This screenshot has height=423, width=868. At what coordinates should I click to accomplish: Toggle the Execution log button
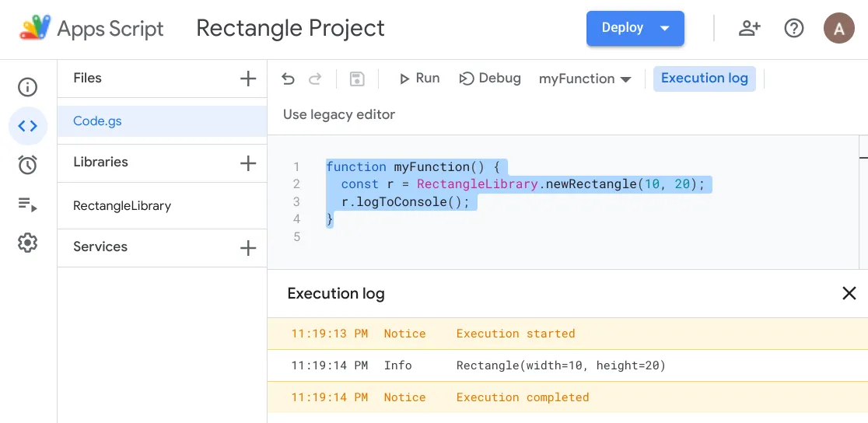pyautogui.click(x=704, y=79)
